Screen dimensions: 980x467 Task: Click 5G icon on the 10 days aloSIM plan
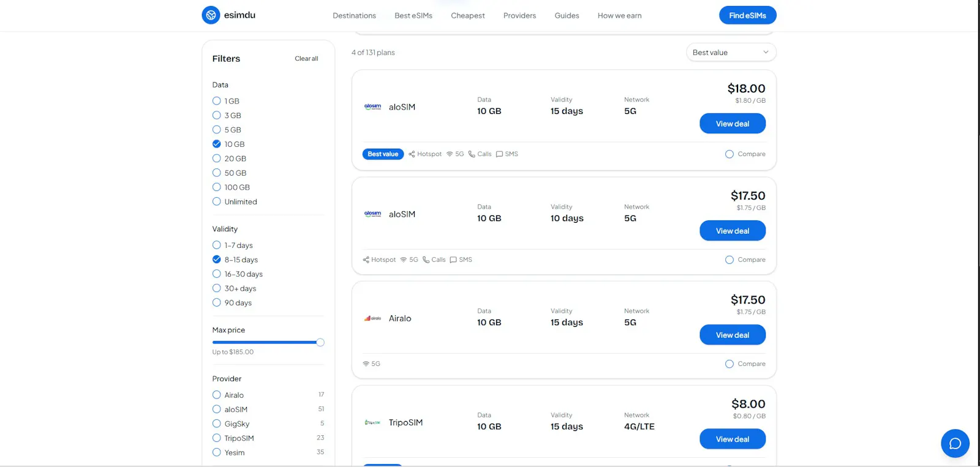(404, 260)
